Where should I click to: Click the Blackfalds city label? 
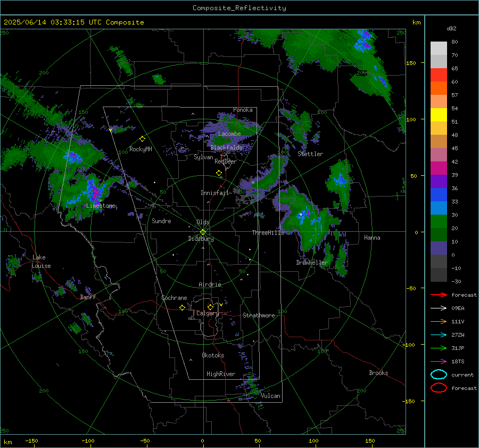coord(226,148)
